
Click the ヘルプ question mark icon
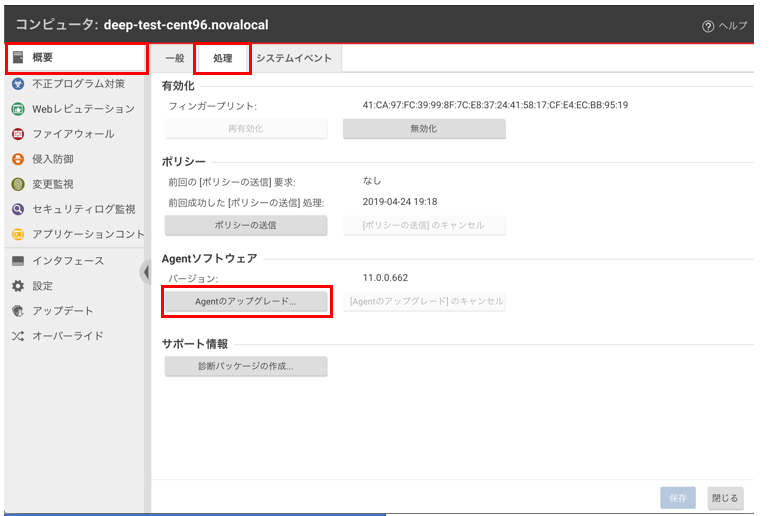[x=708, y=25]
